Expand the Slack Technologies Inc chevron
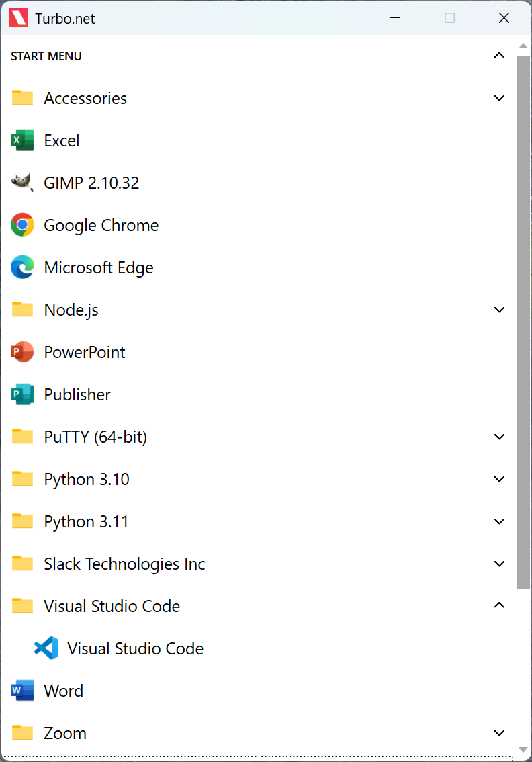The height and width of the screenshot is (762, 532). click(x=499, y=564)
